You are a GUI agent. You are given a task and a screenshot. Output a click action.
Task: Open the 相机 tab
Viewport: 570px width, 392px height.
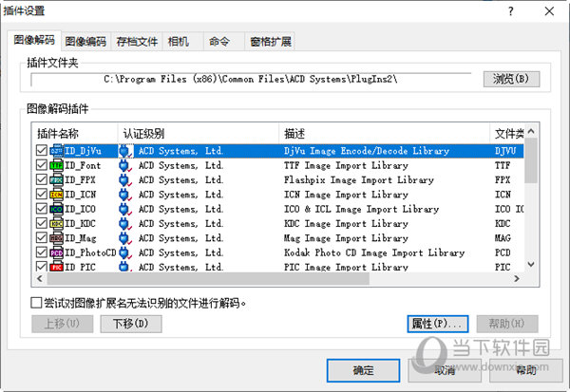point(182,42)
